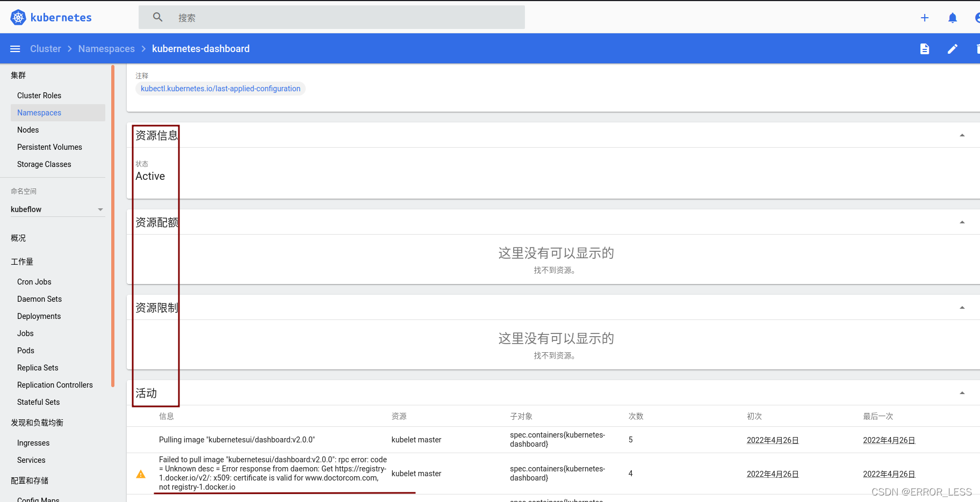Open Cron Jobs in sidebar
Screen dimensions: 980x502
(34, 282)
